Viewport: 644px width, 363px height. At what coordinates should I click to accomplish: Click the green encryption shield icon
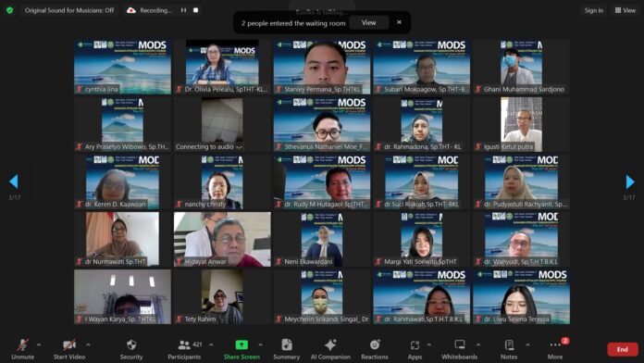click(9, 10)
